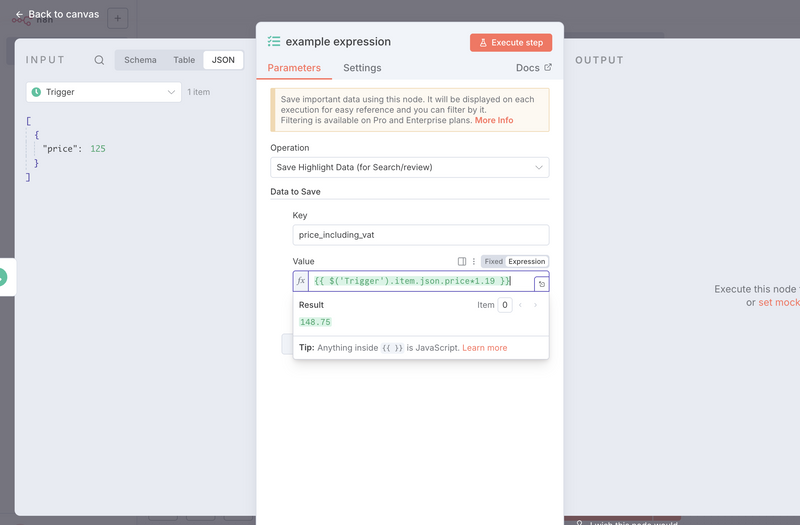Click the green circle button at left edge
The image size is (800, 525).
click(2, 278)
